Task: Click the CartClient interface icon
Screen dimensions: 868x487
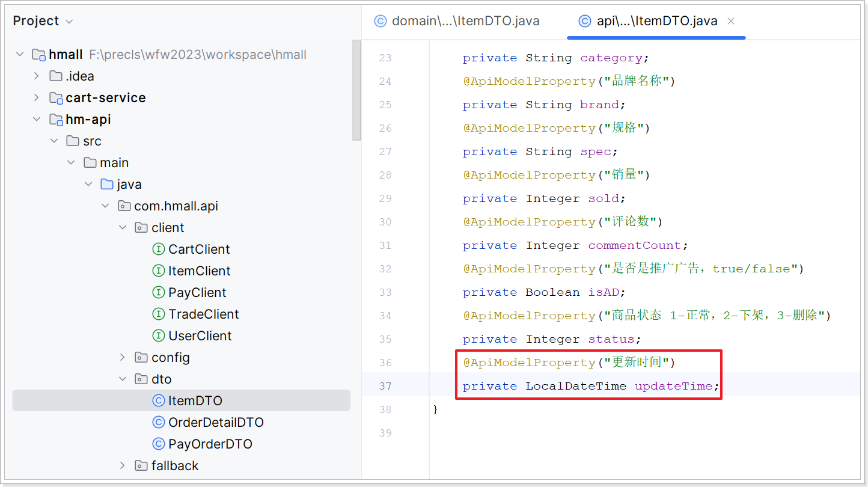Action: tap(159, 250)
